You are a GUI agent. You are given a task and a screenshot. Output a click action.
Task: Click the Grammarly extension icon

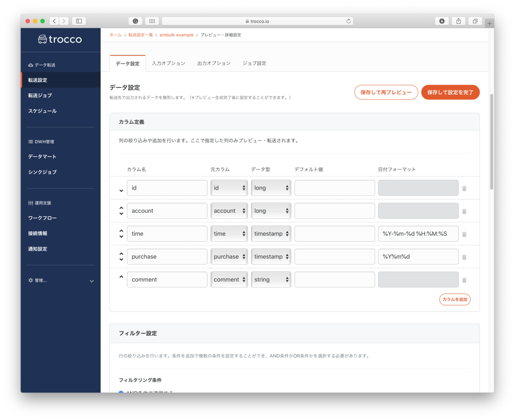[x=135, y=21]
